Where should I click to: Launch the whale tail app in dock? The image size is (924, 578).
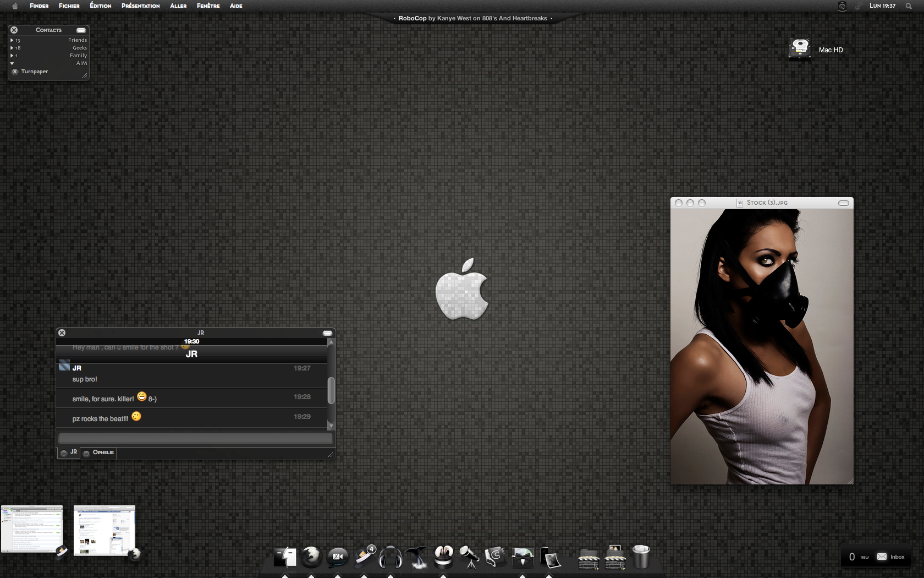(417, 557)
